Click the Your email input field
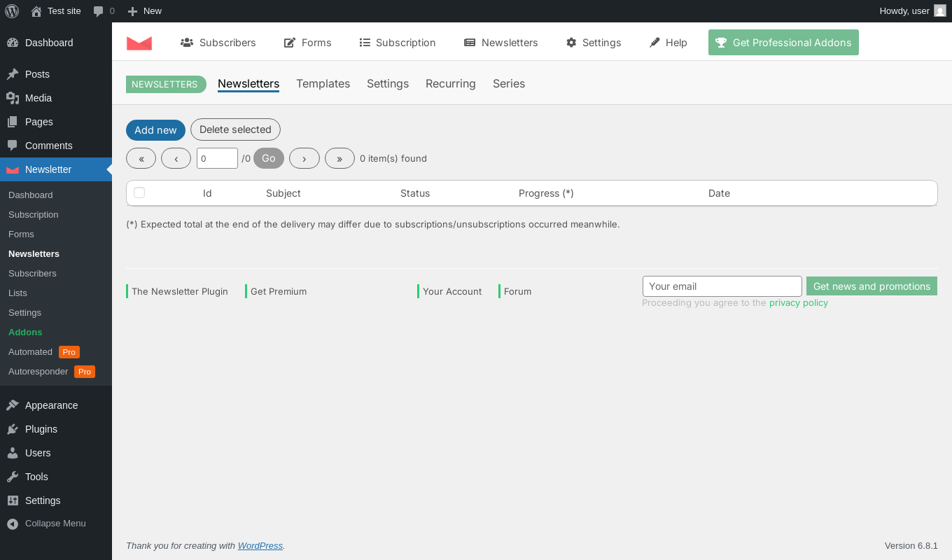The image size is (952, 560). coord(722,286)
